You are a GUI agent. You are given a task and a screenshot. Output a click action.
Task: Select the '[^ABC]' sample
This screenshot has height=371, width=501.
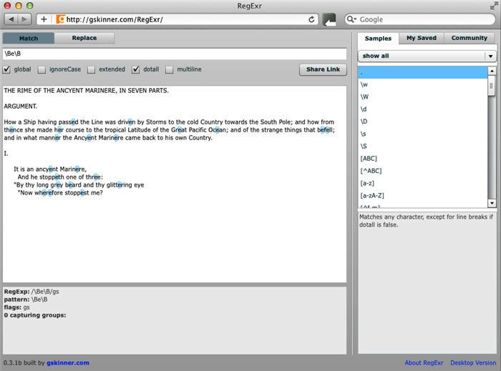[423, 171]
